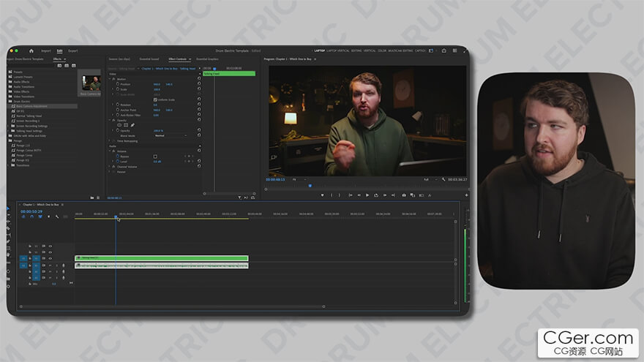This screenshot has height=362, width=644.
Task: Open timeline settings wrench icon
Action: click(57, 216)
